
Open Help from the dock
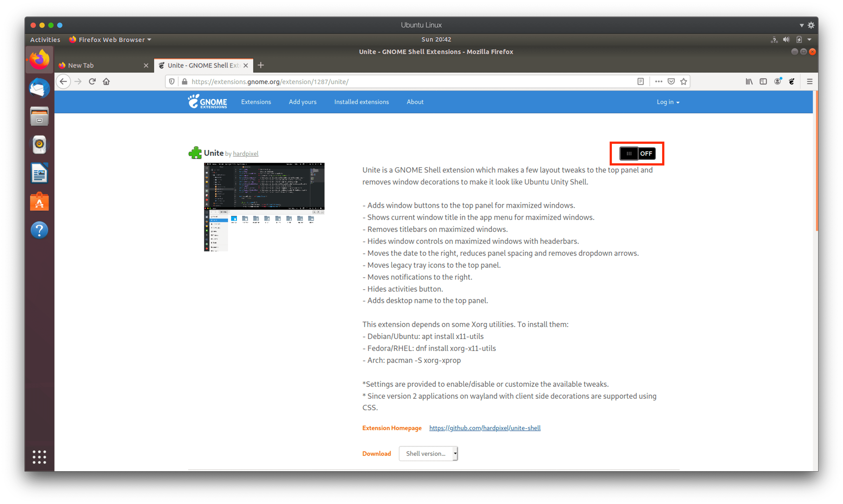pyautogui.click(x=39, y=230)
